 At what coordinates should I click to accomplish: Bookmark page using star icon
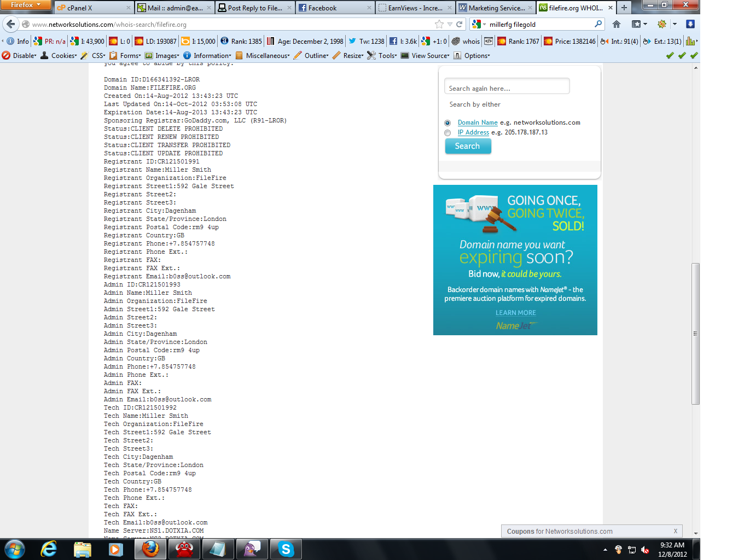439,24
